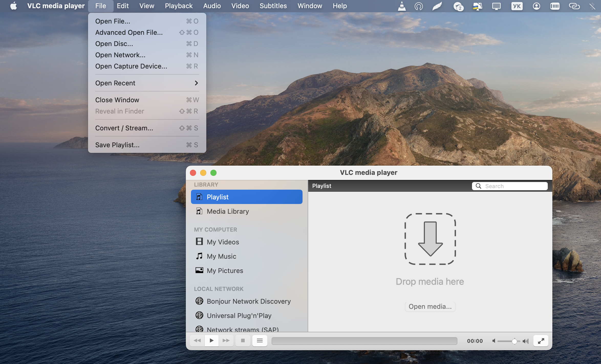Drag the volume slider to adjust level
This screenshot has width=601, height=364.
[x=514, y=340]
